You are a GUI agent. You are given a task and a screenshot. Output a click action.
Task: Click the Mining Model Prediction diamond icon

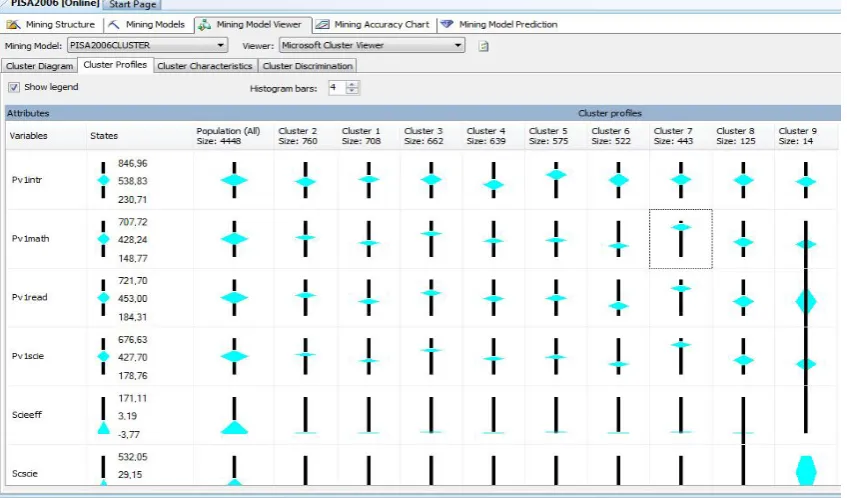click(x=447, y=24)
